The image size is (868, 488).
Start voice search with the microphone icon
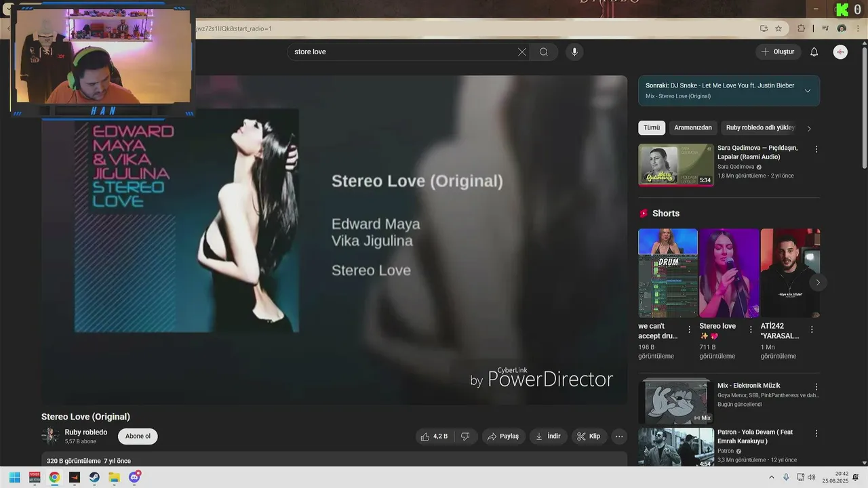point(574,52)
